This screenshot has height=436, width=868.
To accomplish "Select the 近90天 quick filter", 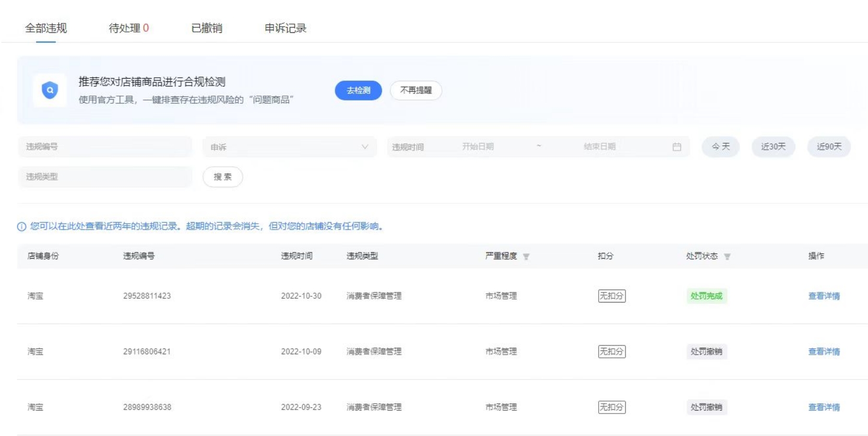I will click(828, 147).
